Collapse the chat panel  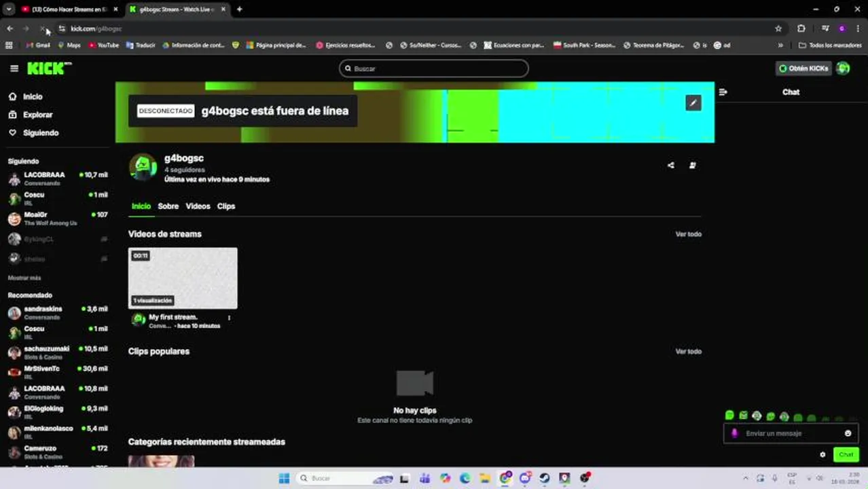[x=723, y=92]
